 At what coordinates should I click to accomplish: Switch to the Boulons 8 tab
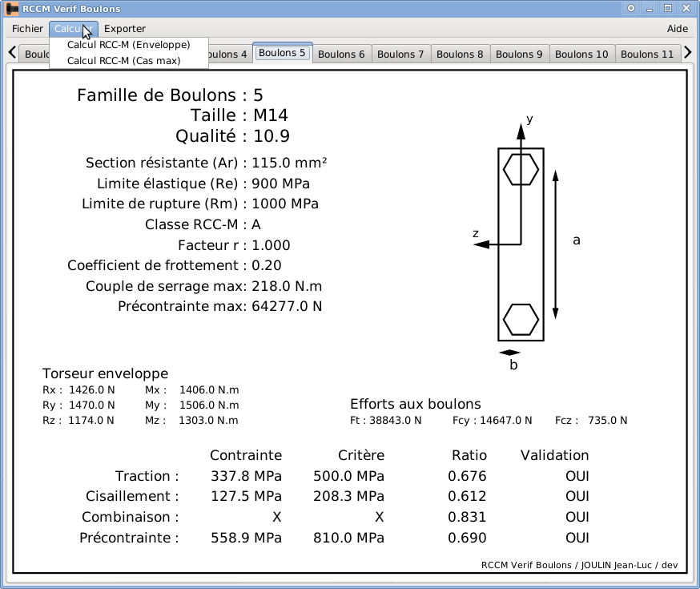pyautogui.click(x=460, y=54)
